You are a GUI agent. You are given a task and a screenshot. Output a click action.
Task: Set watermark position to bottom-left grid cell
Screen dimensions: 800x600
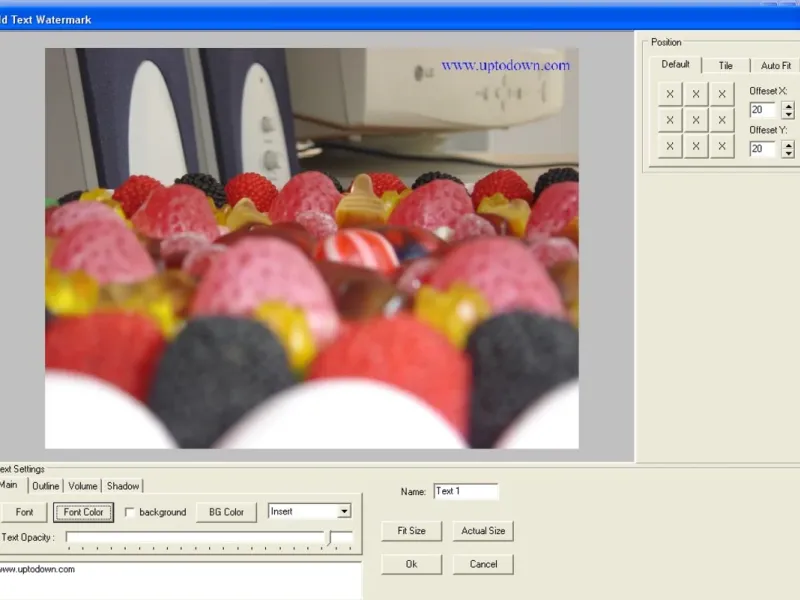(670, 146)
